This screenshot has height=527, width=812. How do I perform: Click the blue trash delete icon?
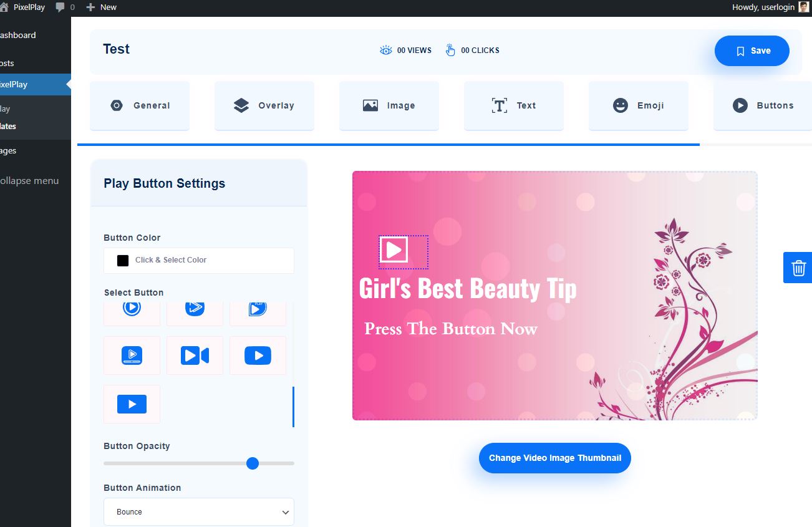coord(798,268)
